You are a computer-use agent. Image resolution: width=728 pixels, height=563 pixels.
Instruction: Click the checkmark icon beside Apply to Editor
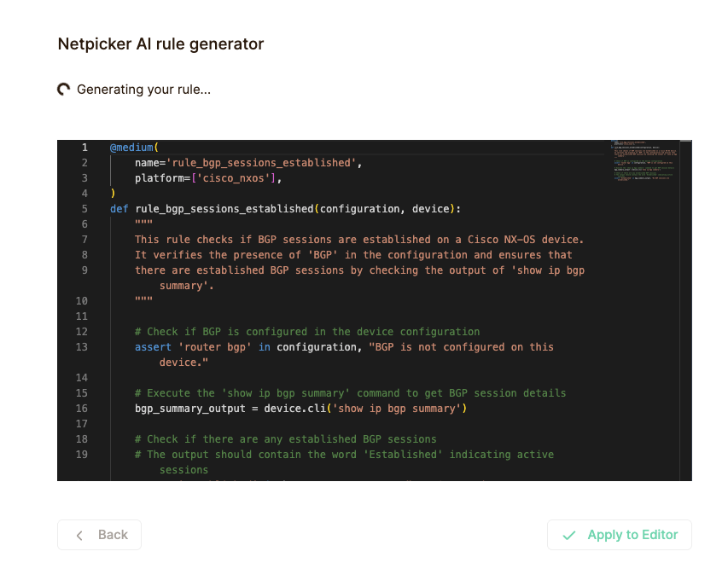[x=568, y=535]
